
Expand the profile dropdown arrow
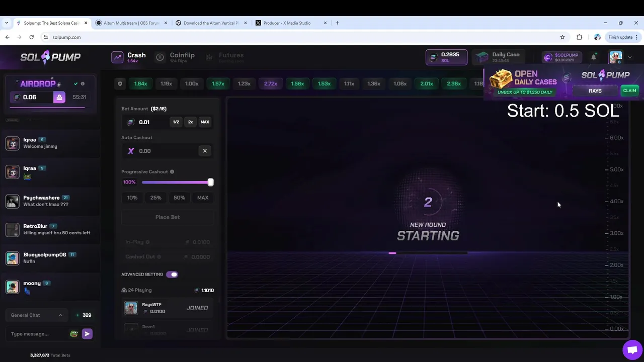pyautogui.click(x=629, y=57)
